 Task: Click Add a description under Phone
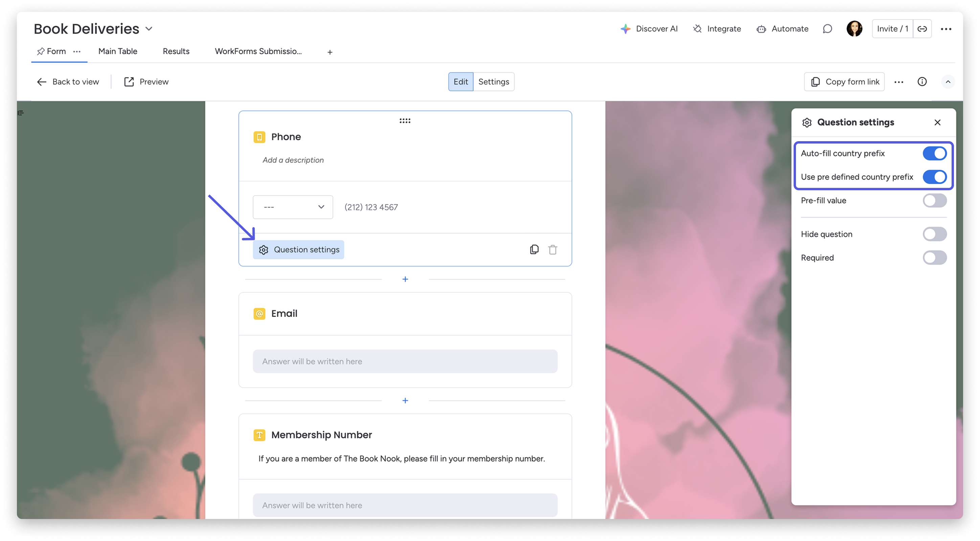[x=293, y=160]
